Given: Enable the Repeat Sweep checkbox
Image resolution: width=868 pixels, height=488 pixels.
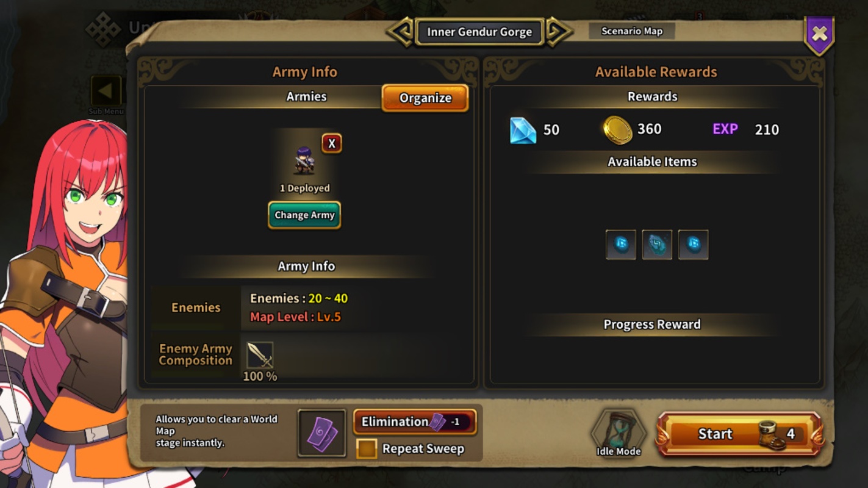Looking at the screenshot, I should click(367, 449).
